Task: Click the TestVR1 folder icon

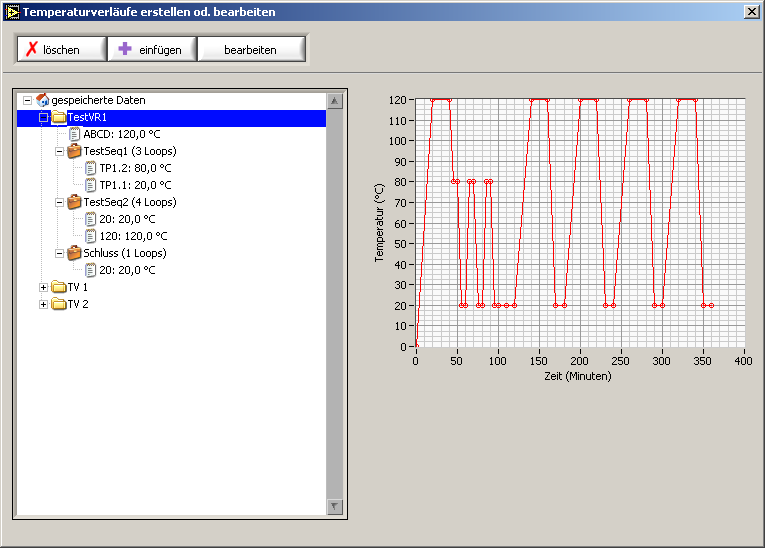Action: [x=58, y=118]
